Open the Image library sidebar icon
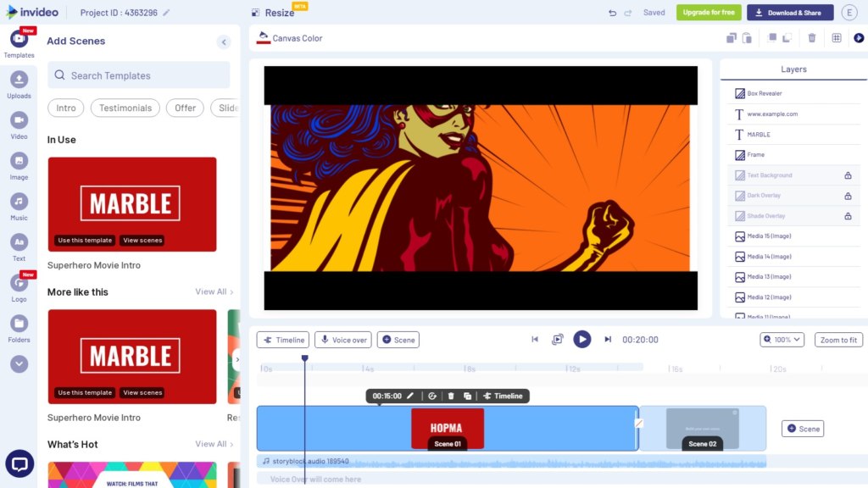The image size is (868, 488). (19, 166)
